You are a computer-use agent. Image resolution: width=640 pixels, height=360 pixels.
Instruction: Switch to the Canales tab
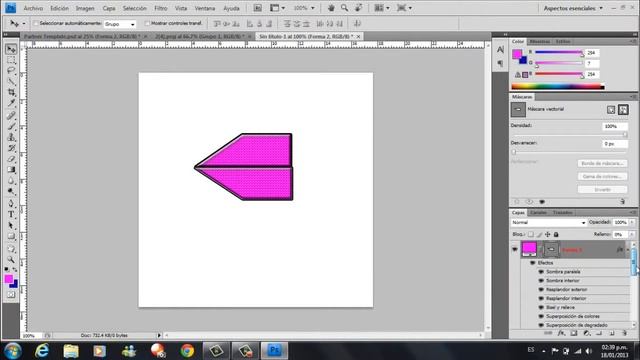(x=538, y=213)
